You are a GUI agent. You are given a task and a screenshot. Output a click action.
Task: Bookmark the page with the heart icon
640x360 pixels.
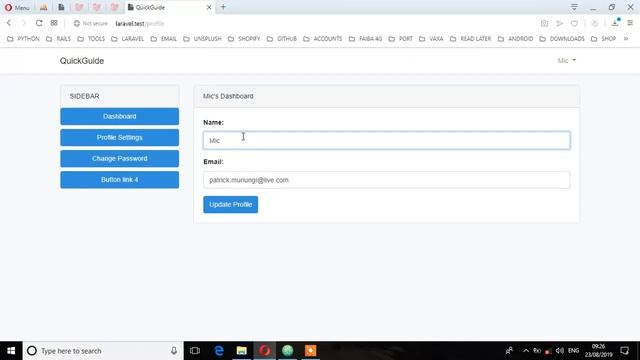click(574, 24)
